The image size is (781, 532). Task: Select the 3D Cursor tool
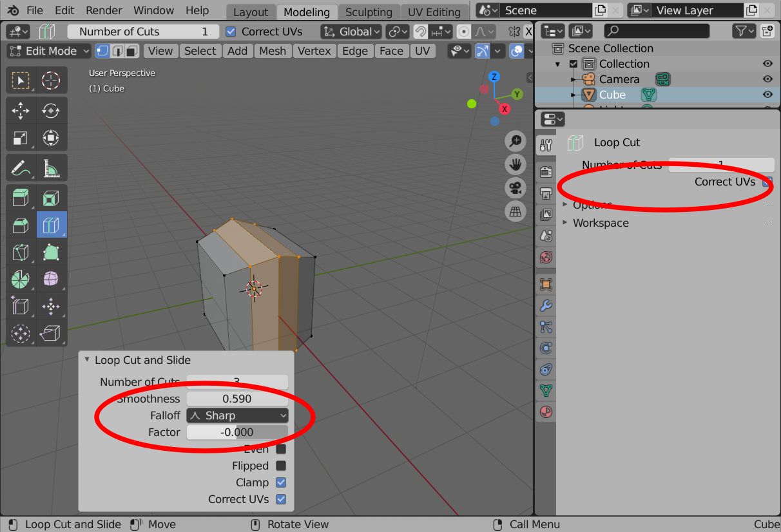click(51, 81)
